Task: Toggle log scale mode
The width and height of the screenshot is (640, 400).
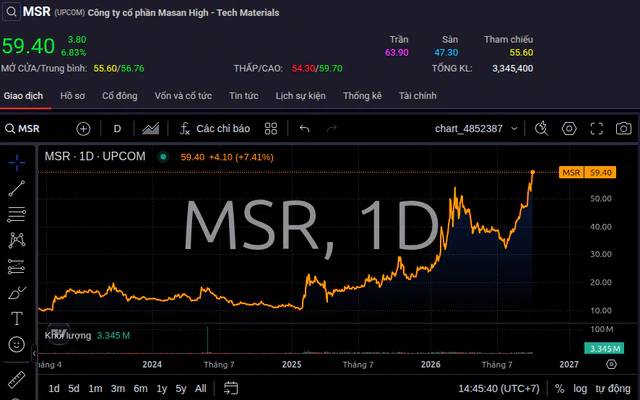Action: pyautogui.click(x=580, y=389)
